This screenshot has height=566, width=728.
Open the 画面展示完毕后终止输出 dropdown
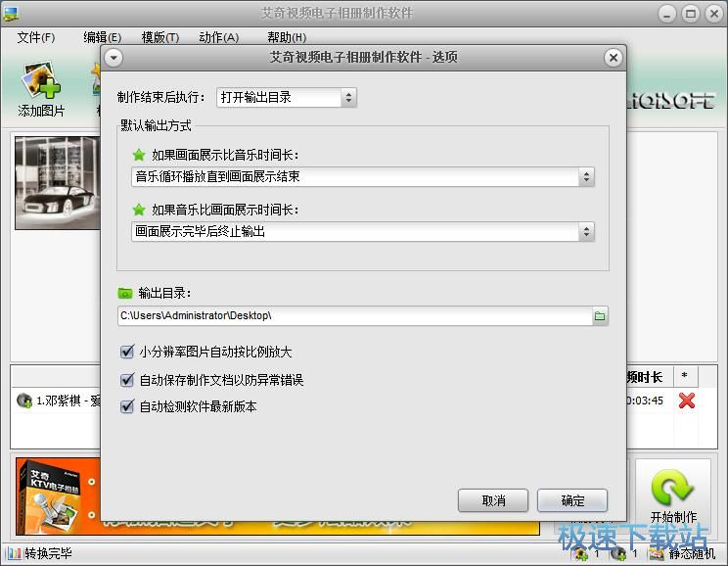coord(363,231)
